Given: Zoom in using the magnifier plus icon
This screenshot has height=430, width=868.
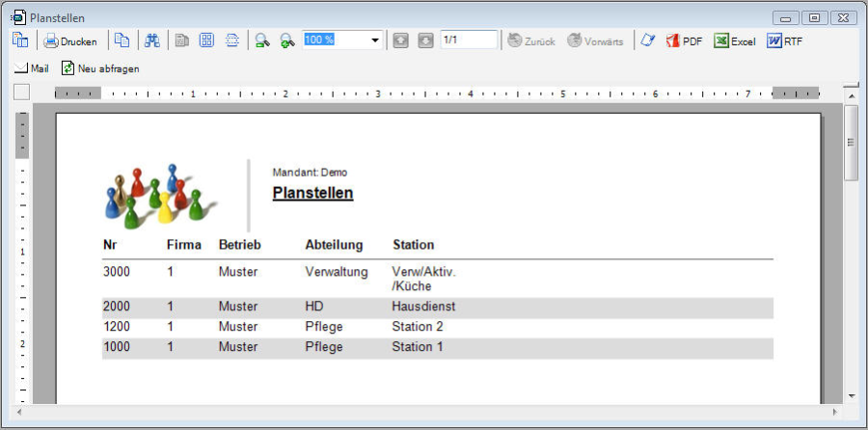Looking at the screenshot, I should [x=286, y=40].
